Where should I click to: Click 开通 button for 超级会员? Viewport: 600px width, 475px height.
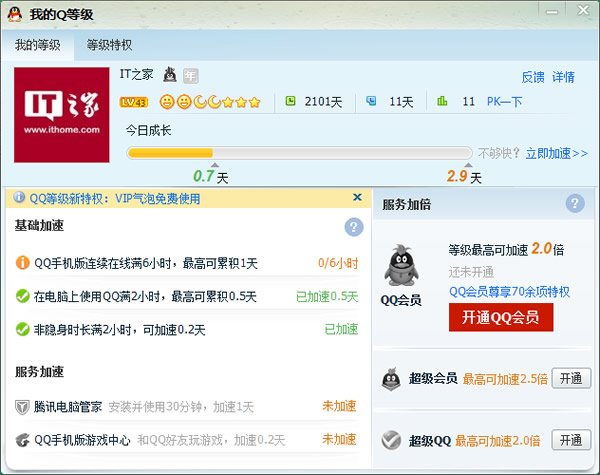pos(571,379)
